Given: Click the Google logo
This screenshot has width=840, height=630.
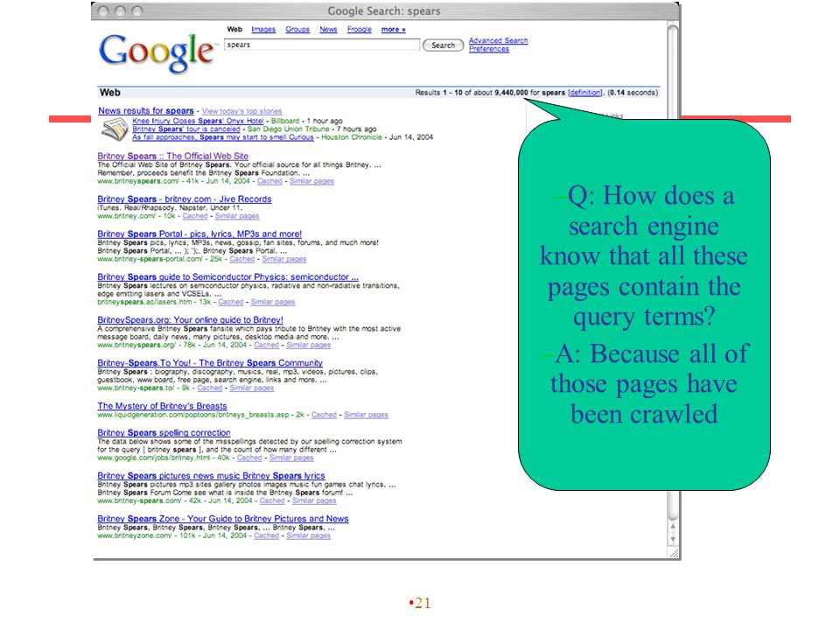Looking at the screenshot, I should (157, 52).
